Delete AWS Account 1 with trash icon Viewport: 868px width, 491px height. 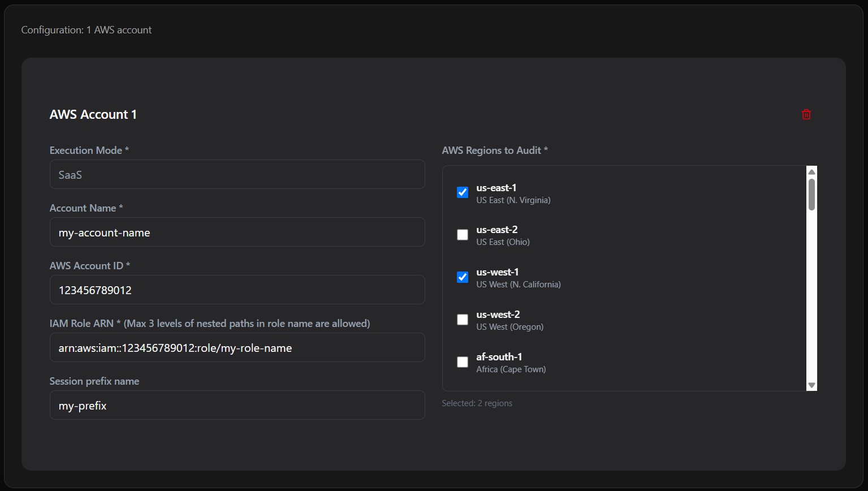806,114
